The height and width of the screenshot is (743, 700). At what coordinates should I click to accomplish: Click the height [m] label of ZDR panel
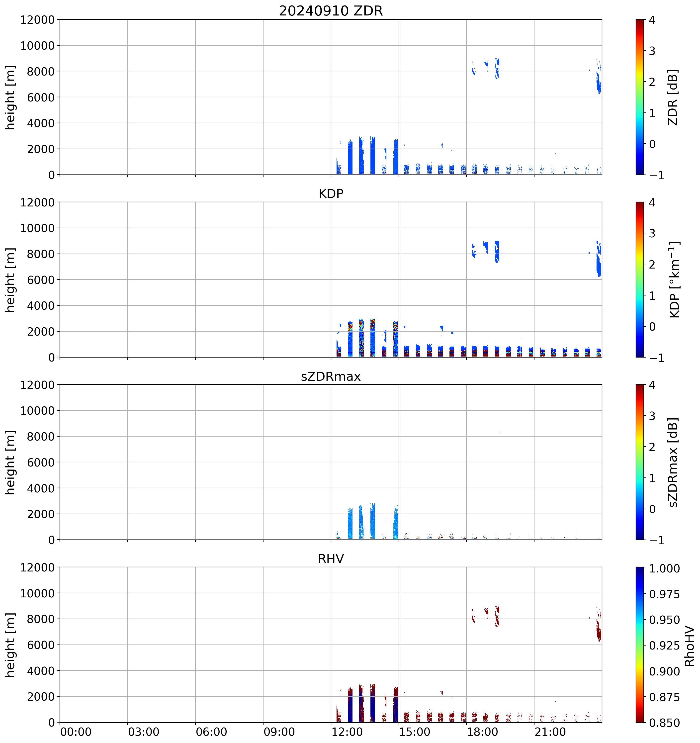10,97
